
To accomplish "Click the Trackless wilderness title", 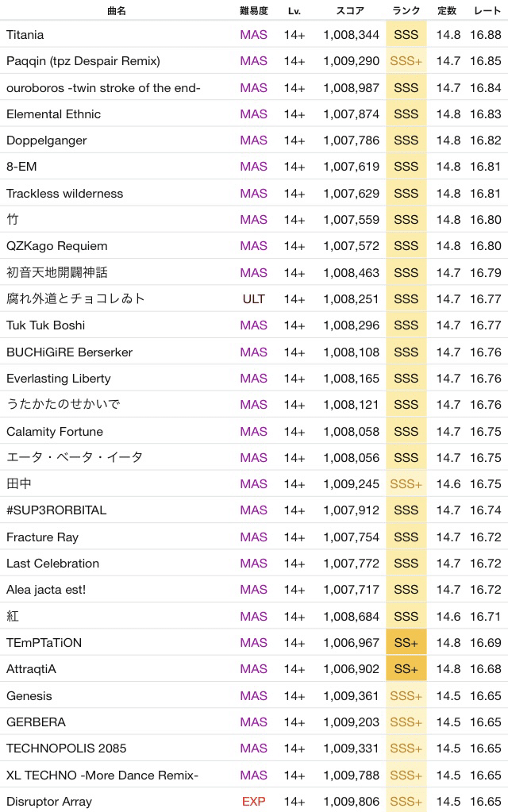I will [x=65, y=194].
